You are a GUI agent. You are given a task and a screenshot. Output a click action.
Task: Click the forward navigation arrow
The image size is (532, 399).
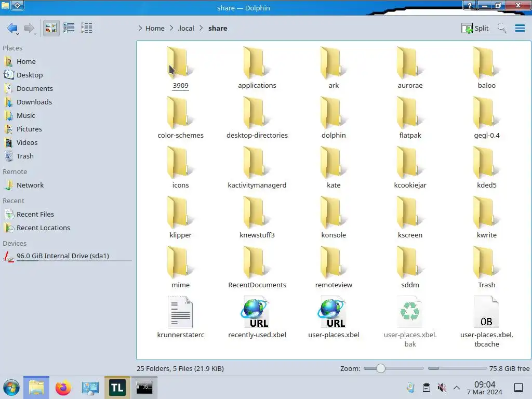[30, 28]
